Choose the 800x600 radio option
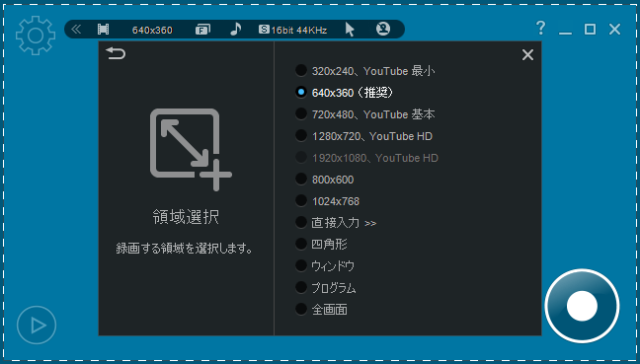This screenshot has height=364, width=640. tap(325, 180)
